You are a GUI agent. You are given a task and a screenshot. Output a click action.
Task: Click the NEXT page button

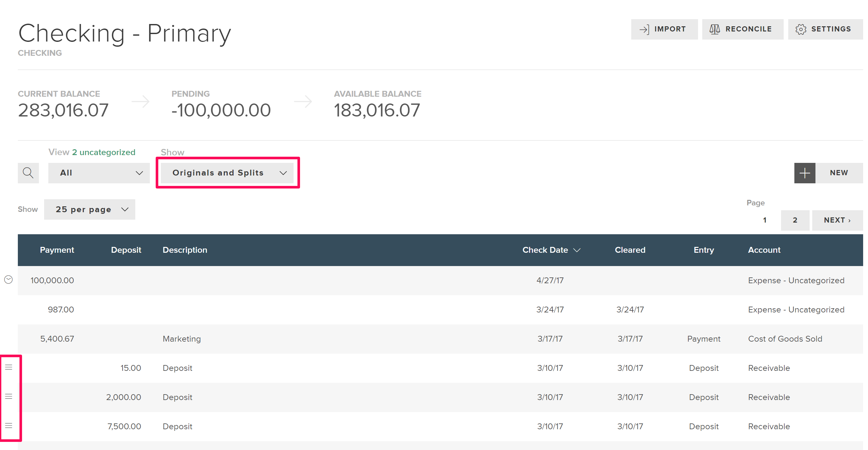[x=837, y=220]
